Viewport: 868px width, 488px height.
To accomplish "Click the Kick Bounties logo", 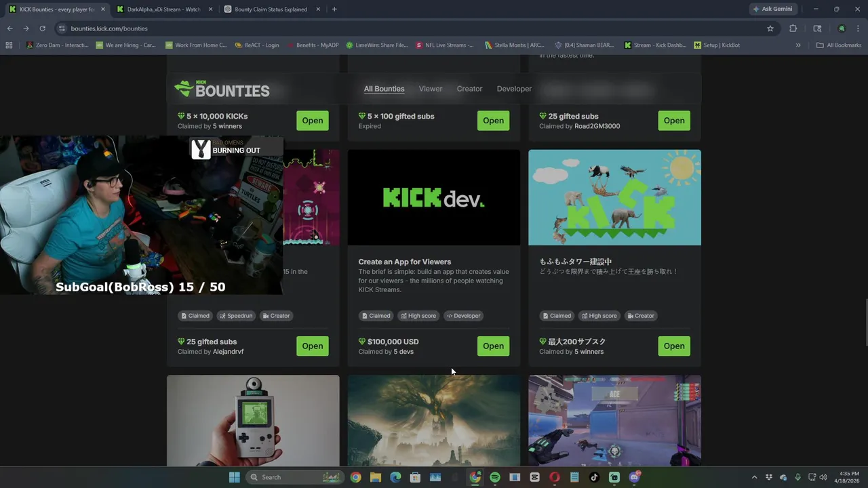I will pos(222,89).
